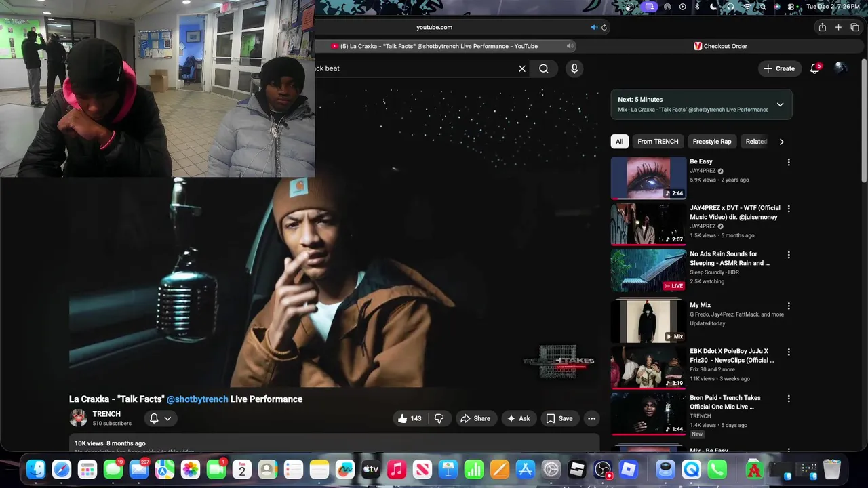Mute audio from the address bar speaker

pos(594,27)
